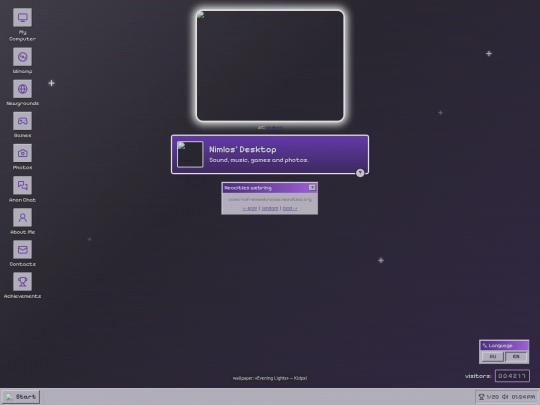
Task: Click the trophy icon in system tray
Action: 481,397
